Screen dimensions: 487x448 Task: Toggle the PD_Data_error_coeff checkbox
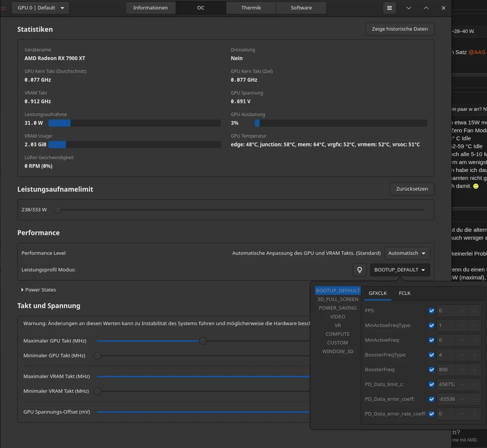click(431, 399)
